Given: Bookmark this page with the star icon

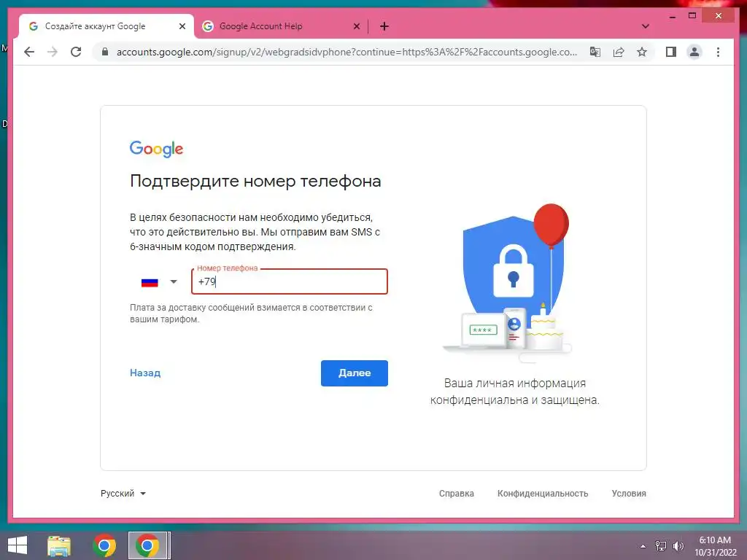Looking at the screenshot, I should [x=642, y=52].
